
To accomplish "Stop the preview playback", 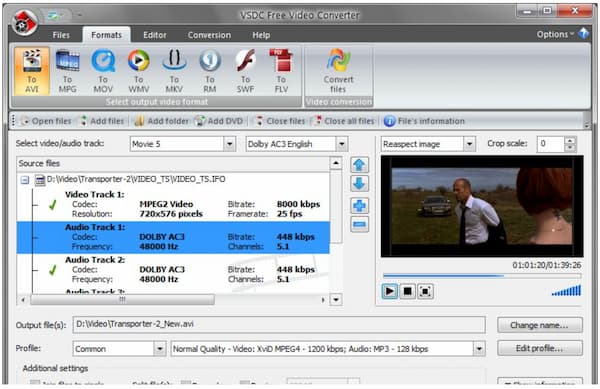I will point(408,291).
